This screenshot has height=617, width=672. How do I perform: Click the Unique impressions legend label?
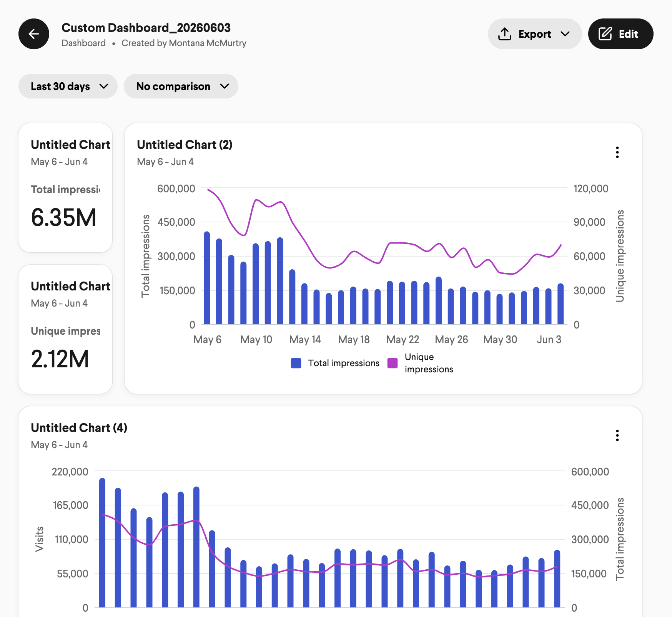[429, 363]
